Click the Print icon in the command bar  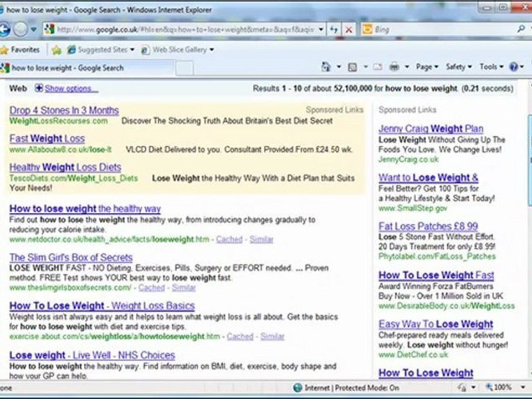click(394, 67)
